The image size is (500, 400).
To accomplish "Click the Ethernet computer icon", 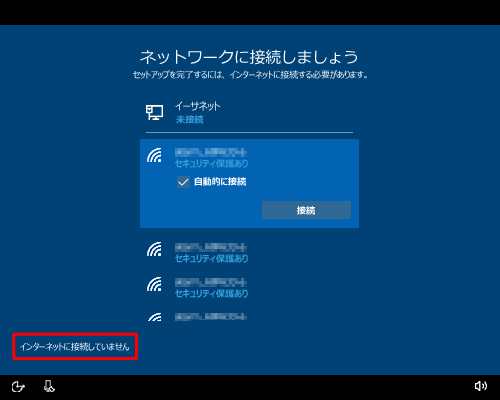I will (x=154, y=112).
